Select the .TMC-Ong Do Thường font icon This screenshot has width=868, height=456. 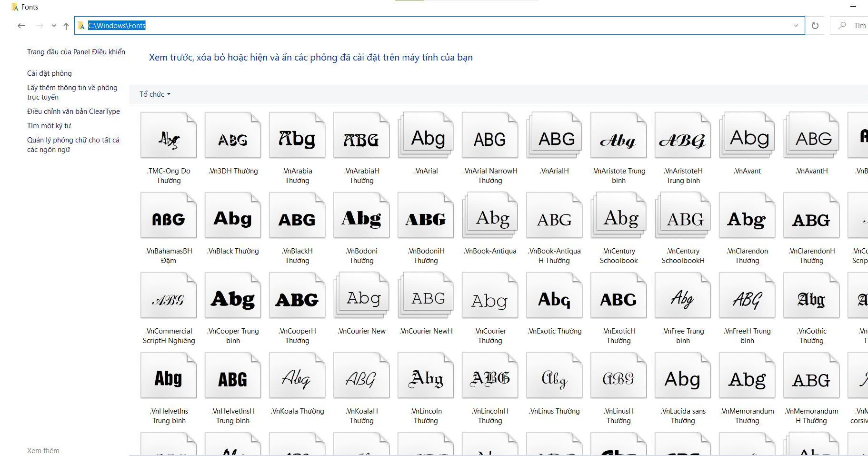tap(169, 135)
